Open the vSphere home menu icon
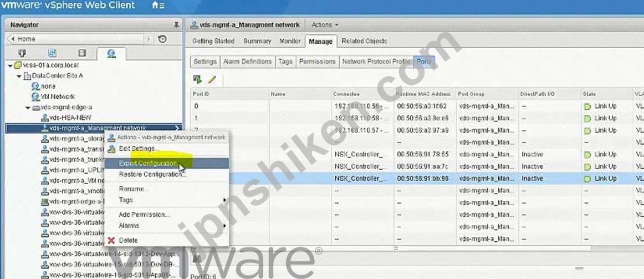 (158, 6)
